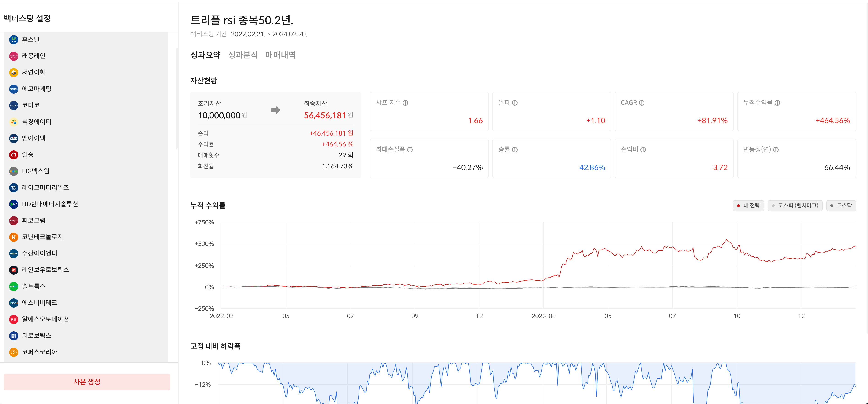Screen dimensions: 868x404
Task: Click the 피코그램 stock logo icon
Action: [x=13, y=221]
